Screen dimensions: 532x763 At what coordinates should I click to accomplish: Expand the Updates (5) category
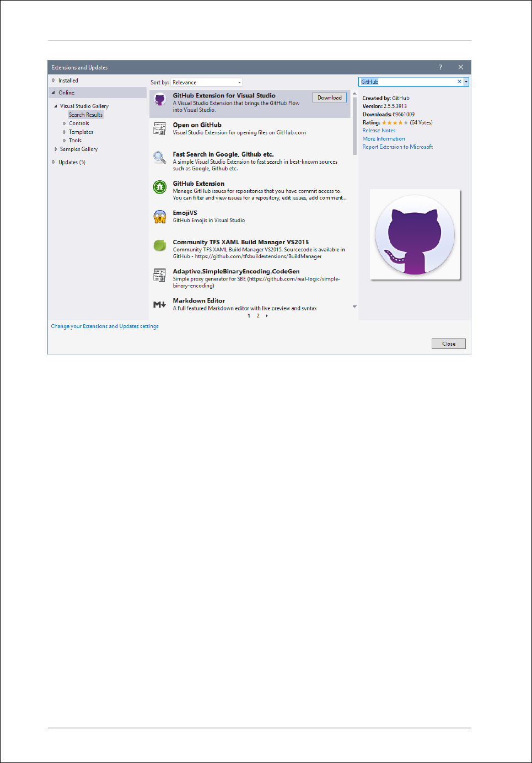53,162
